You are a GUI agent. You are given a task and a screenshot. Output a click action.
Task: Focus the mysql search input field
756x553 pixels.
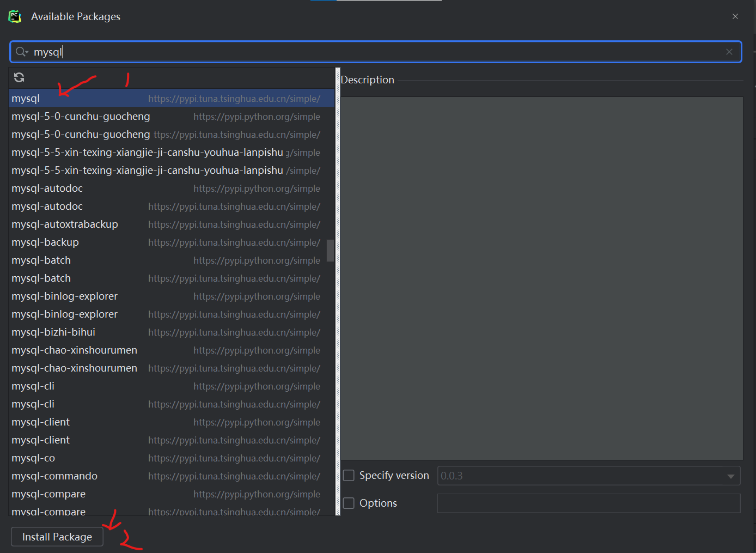376,52
